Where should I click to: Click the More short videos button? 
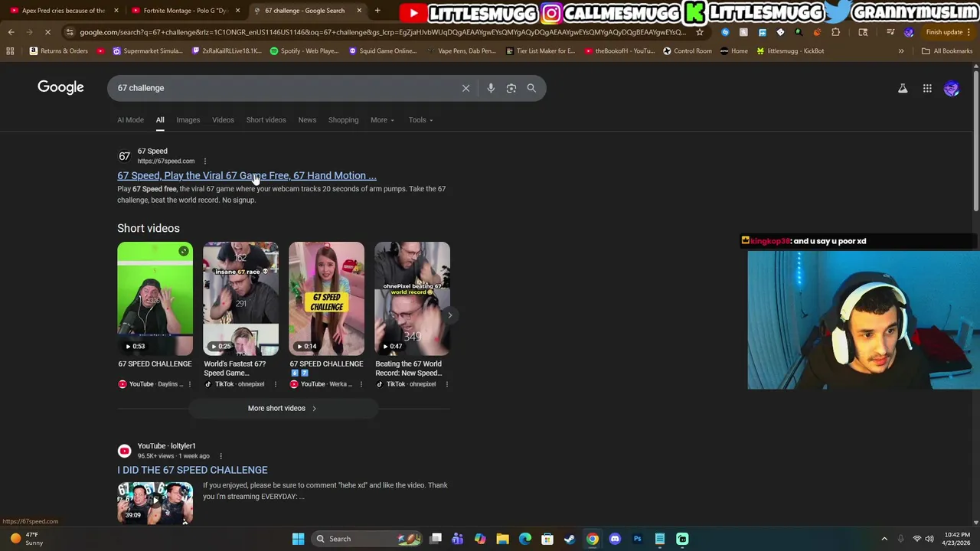pos(282,408)
